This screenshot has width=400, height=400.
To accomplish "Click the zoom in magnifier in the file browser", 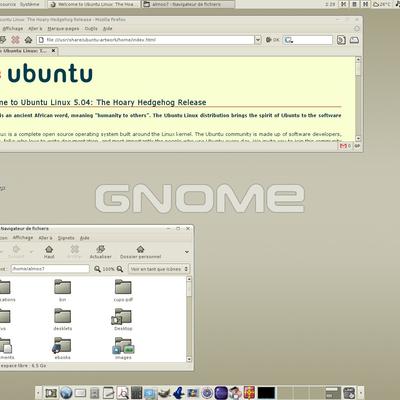I will (120, 269).
